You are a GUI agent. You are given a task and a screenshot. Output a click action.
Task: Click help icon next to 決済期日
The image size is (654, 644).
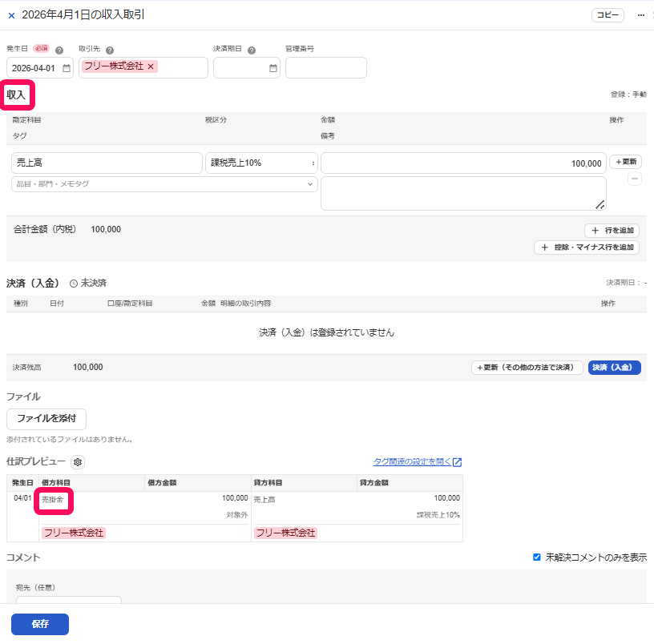252,50
